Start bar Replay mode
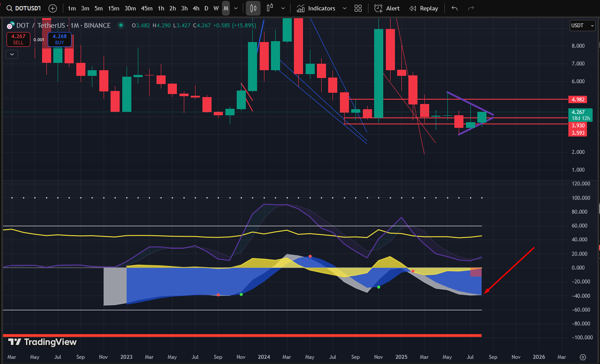Viewport: 600px width, 364px height. click(424, 8)
